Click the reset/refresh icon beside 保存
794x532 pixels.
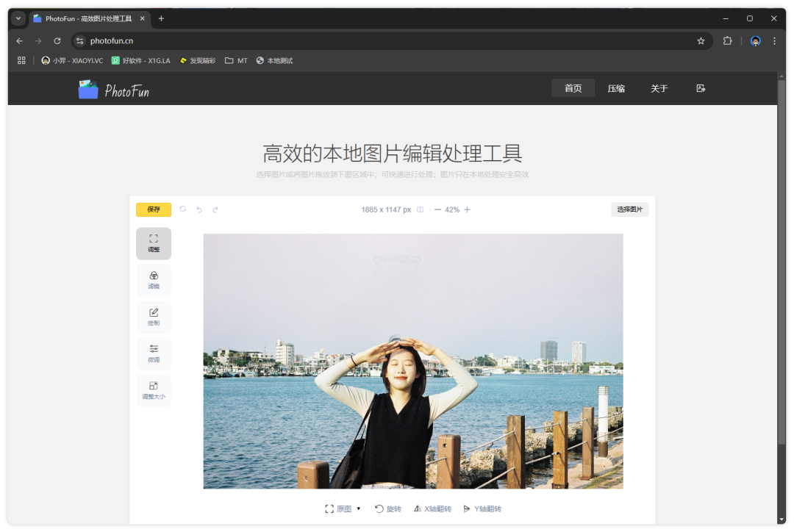[183, 209]
